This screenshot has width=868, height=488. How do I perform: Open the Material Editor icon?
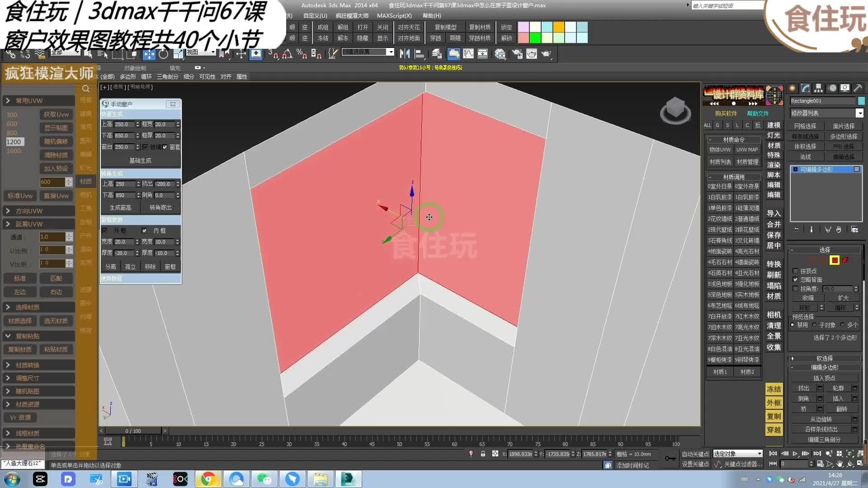[500, 54]
